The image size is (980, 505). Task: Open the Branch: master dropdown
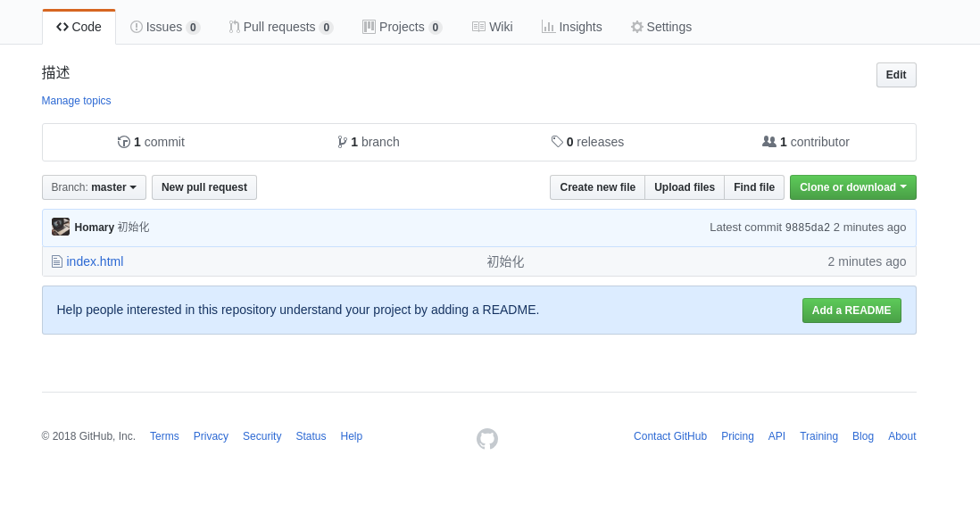[95, 187]
